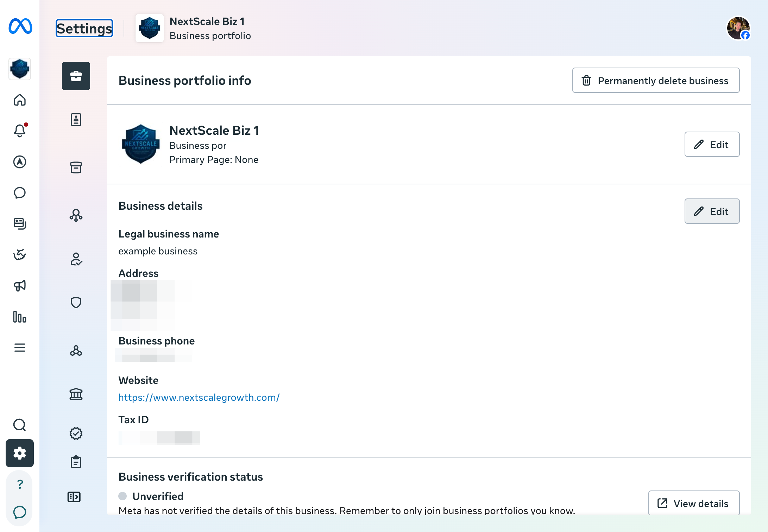Click the Settings heading link

tap(84, 28)
